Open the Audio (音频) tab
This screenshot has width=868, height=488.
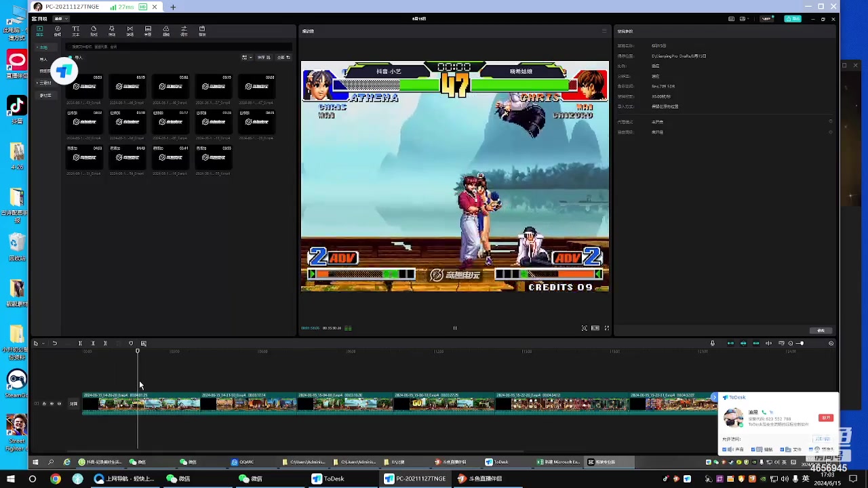[58, 30]
